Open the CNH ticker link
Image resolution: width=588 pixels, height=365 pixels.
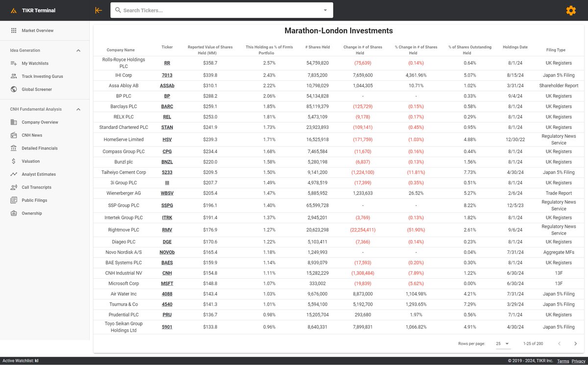click(x=167, y=273)
